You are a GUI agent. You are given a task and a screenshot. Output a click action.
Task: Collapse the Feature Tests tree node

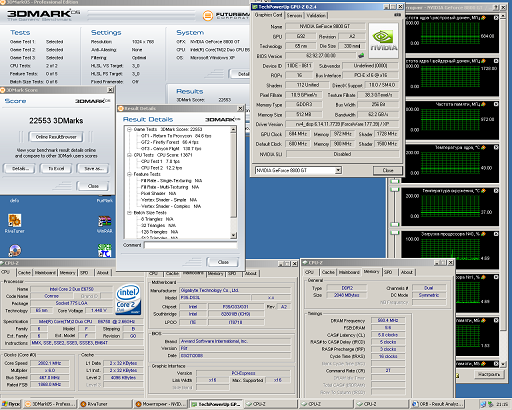tap(129, 174)
